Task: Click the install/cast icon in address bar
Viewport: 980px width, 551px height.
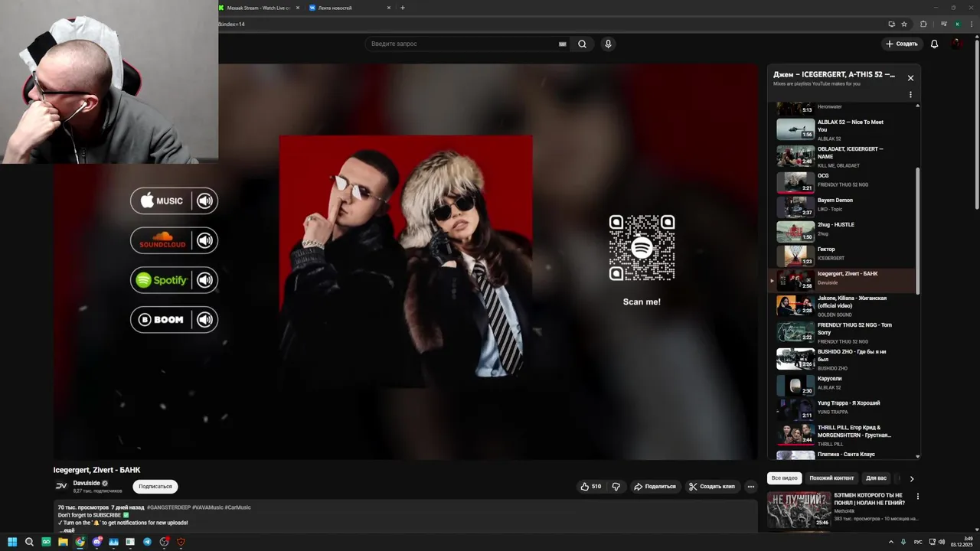Action: tap(891, 24)
